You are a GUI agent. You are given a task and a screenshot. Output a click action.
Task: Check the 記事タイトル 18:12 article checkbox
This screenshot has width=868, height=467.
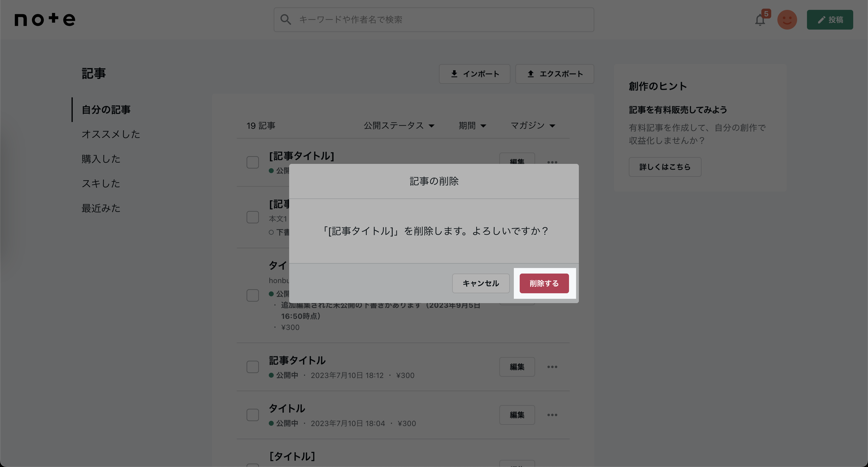pos(253,367)
